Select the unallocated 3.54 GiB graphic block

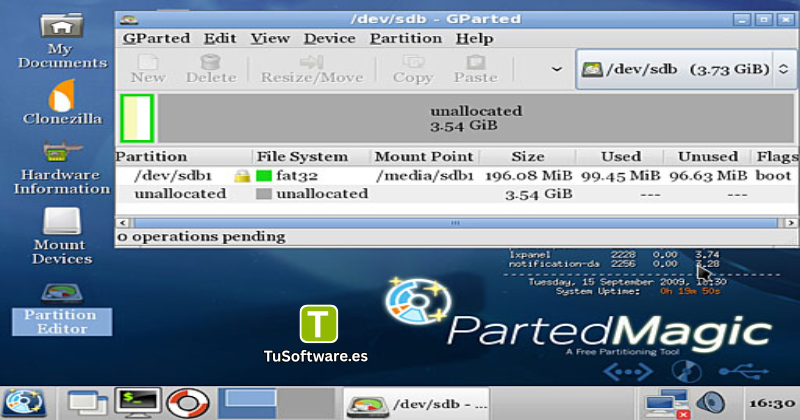[x=476, y=118]
